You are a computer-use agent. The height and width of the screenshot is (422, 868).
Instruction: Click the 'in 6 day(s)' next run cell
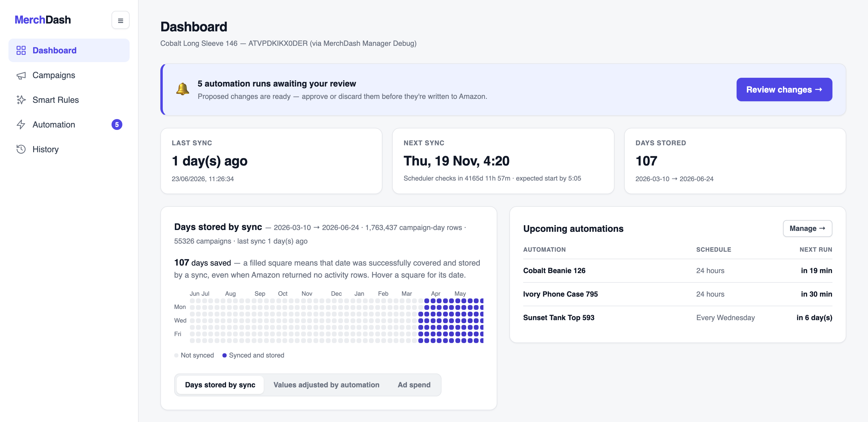coord(814,318)
